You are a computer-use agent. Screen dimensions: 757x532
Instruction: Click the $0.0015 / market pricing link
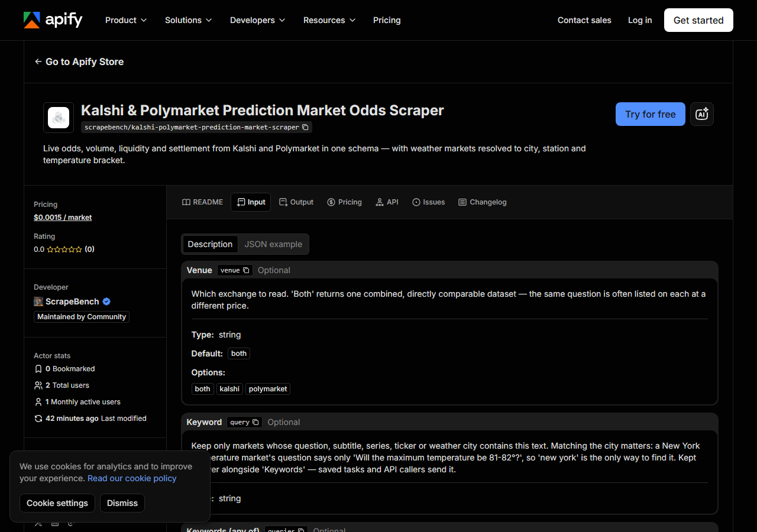pyautogui.click(x=63, y=218)
